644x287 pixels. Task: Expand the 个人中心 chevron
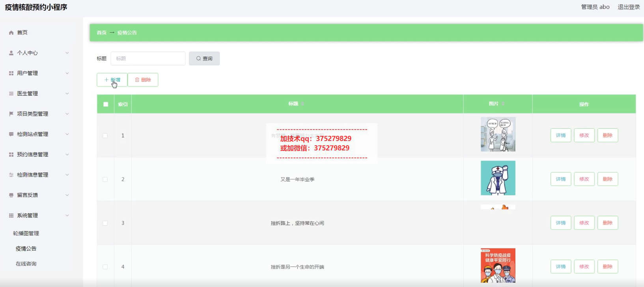click(67, 53)
